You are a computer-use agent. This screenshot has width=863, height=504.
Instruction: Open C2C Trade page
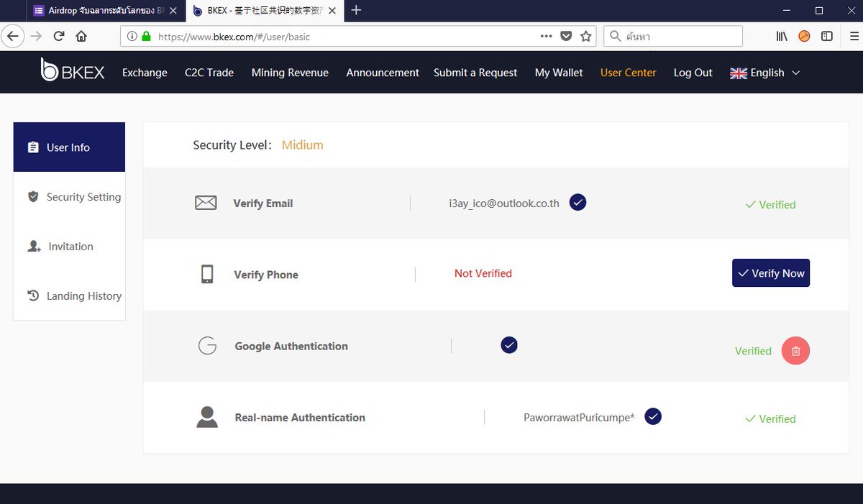pyautogui.click(x=209, y=73)
